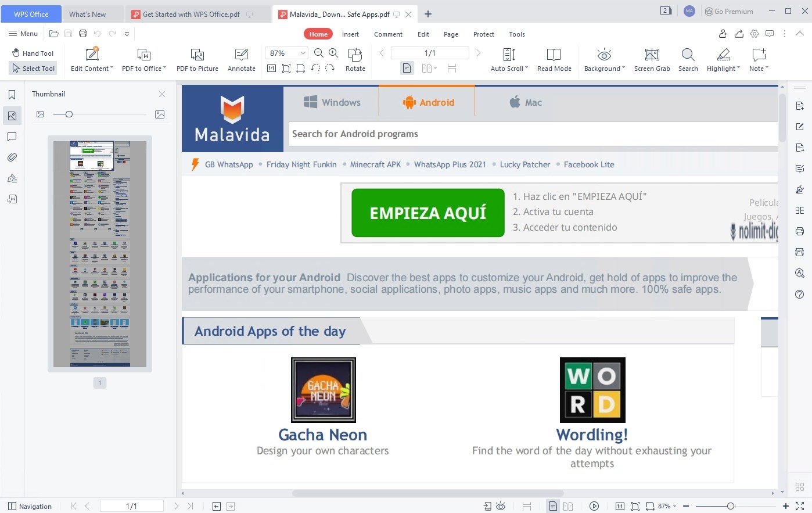812x513 pixels.
Task: Switch to the Protect tab
Action: (x=483, y=34)
